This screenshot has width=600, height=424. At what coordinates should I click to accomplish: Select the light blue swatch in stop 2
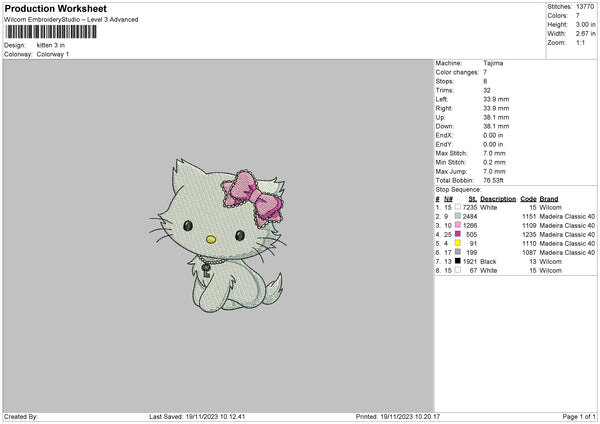(x=457, y=216)
